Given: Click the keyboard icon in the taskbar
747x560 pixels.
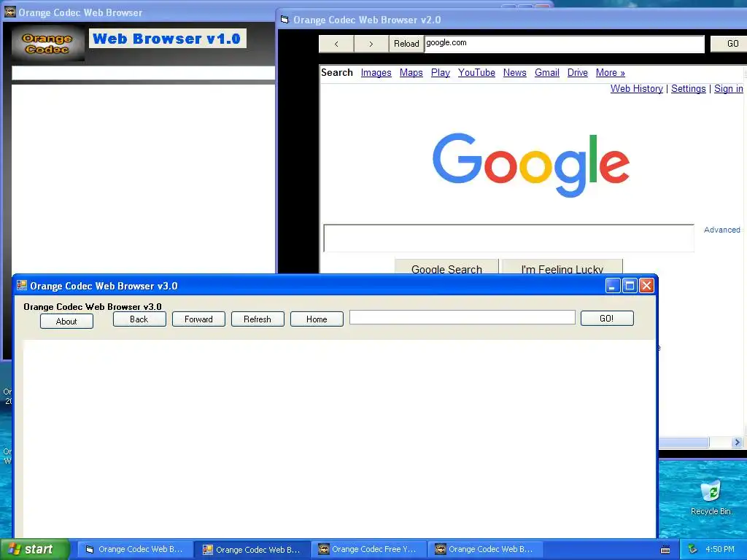Looking at the screenshot, I should 665,550.
